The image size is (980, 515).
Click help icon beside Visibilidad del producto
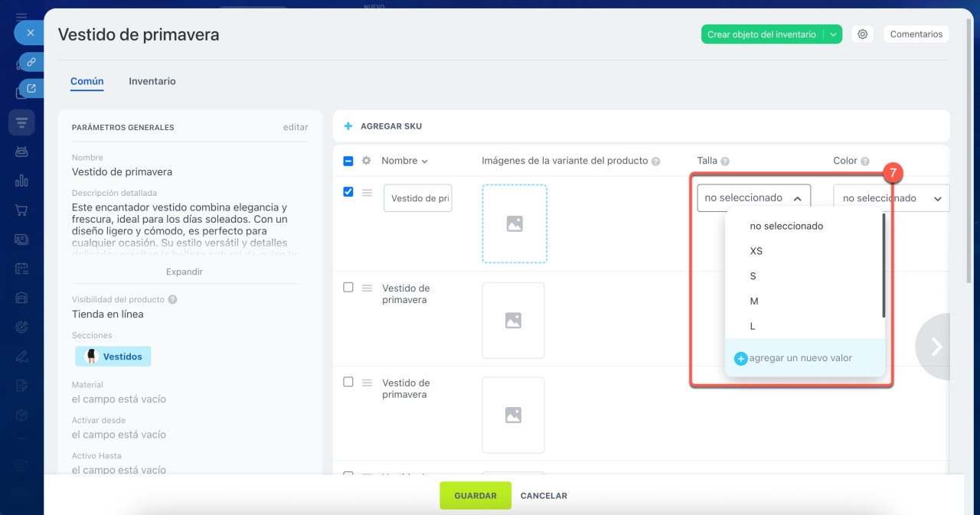(172, 300)
